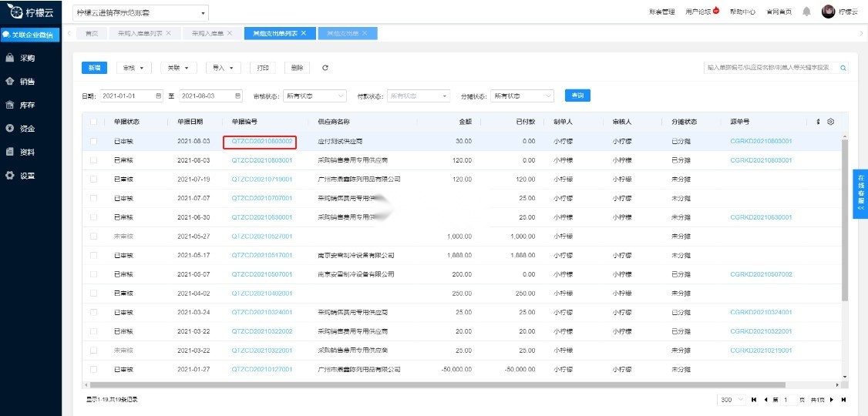The height and width of the screenshot is (416, 868).
Task: Expand the 审核状态 filter dropdown
Action: click(x=315, y=96)
